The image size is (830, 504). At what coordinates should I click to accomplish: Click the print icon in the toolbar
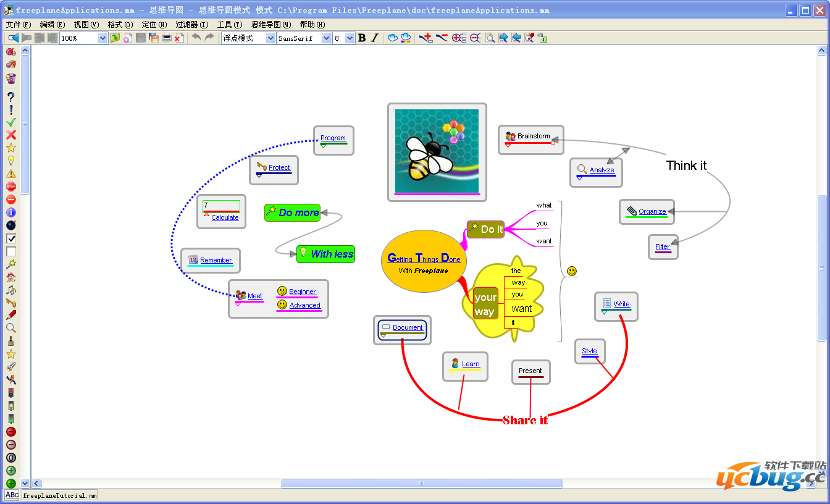166,38
